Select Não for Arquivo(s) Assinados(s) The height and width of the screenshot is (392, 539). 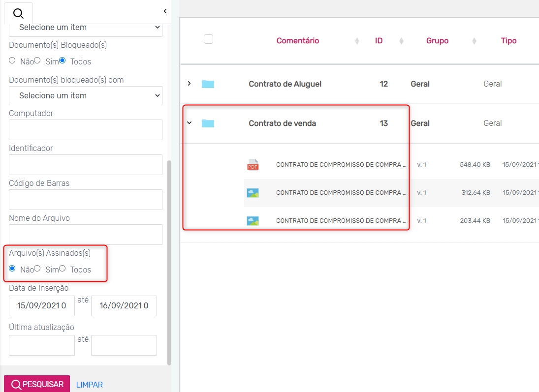point(12,269)
